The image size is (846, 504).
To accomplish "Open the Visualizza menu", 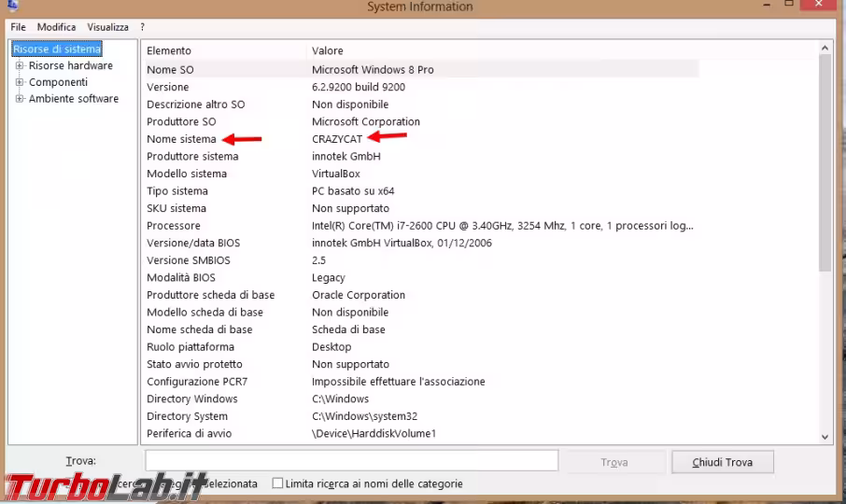I will pyautogui.click(x=107, y=27).
